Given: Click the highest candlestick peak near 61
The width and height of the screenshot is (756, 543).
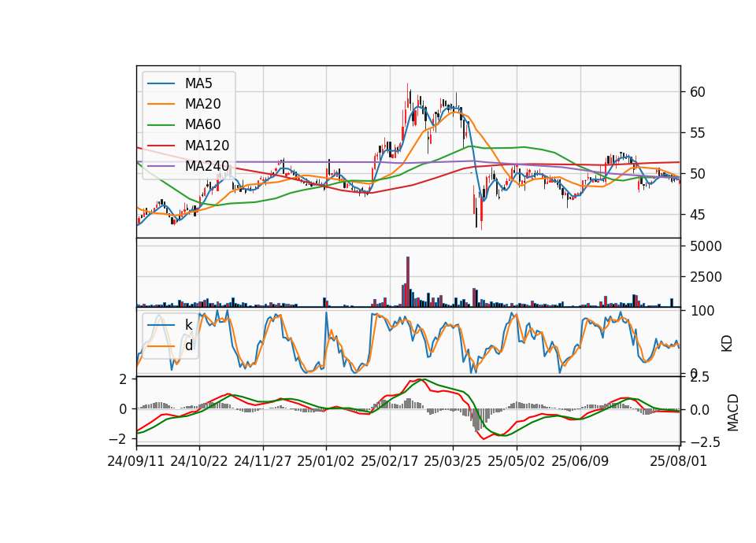Looking at the screenshot, I should 408,95.
